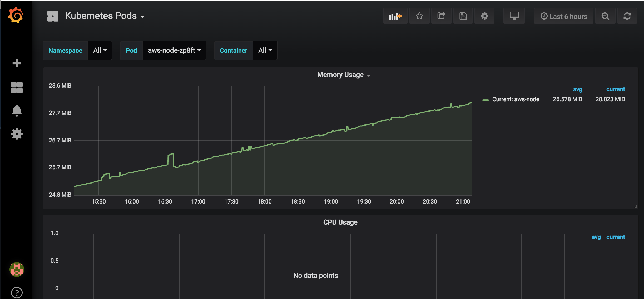Screen dimensions: 644x299
Task: Open the Container All dropdown
Action: 265,50
